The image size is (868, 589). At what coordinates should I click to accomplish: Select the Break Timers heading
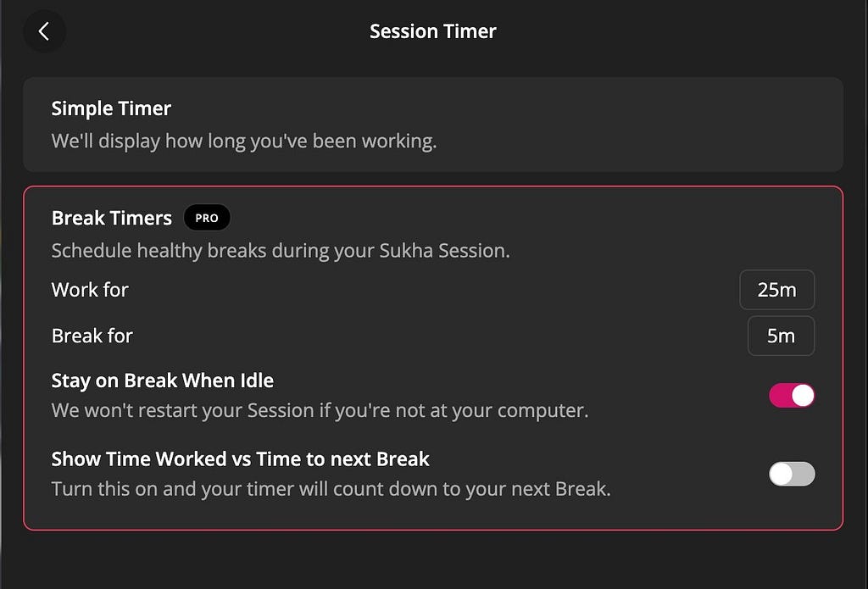pyautogui.click(x=112, y=218)
